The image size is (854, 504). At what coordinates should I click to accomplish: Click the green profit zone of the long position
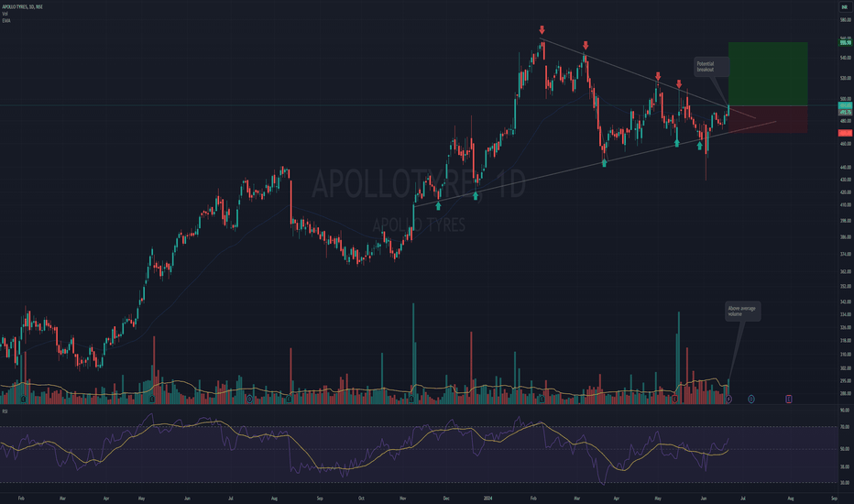[x=768, y=73]
